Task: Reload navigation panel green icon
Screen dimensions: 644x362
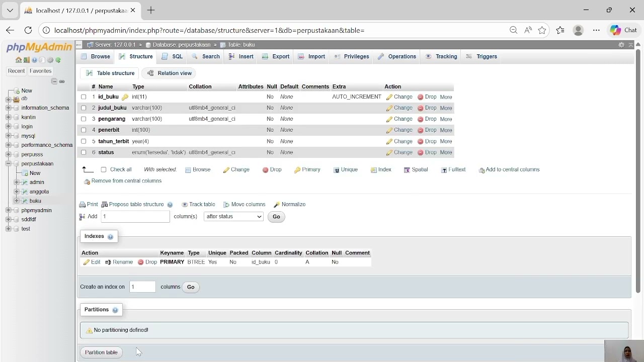Action: pyautogui.click(x=58, y=60)
